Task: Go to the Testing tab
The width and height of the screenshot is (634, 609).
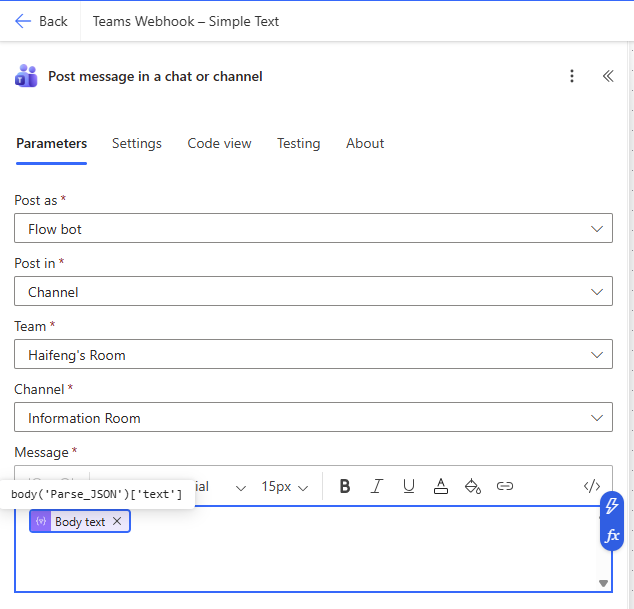Action: 298,143
